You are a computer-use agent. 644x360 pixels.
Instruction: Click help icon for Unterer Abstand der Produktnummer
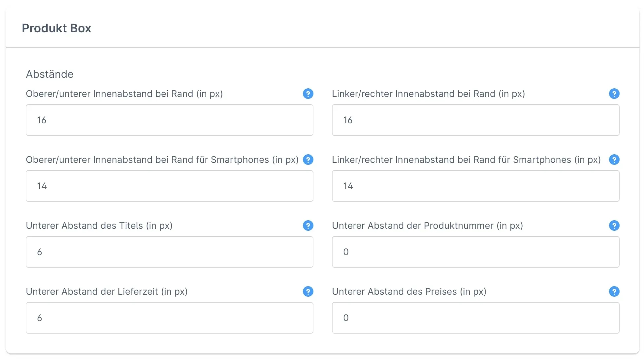[x=614, y=226]
